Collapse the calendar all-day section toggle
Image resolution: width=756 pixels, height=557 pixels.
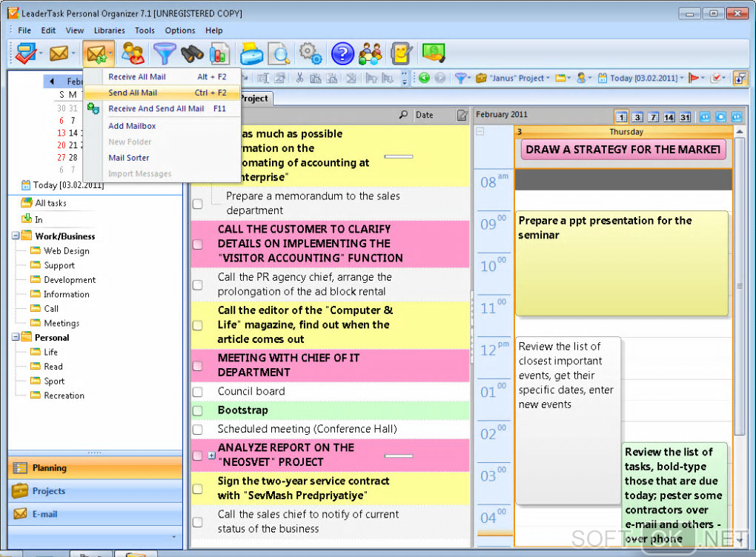click(x=480, y=131)
